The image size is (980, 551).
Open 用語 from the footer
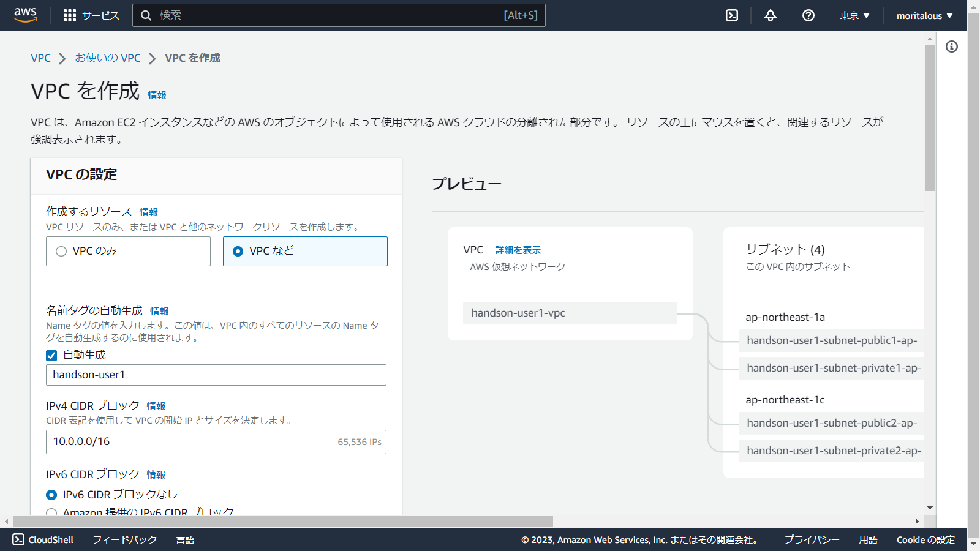point(867,539)
